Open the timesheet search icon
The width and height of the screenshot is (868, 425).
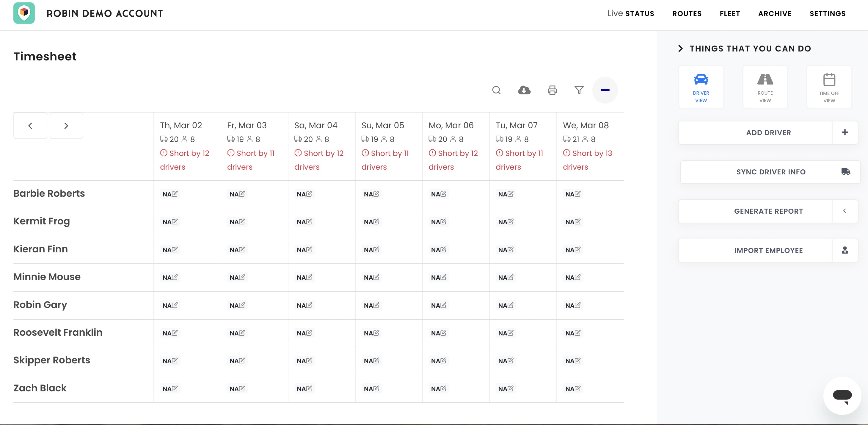pyautogui.click(x=496, y=90)
